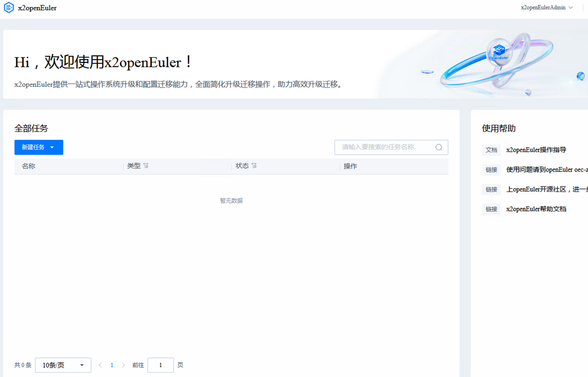
Task: Click the search magnifier icon
Action: click(439, 147)
